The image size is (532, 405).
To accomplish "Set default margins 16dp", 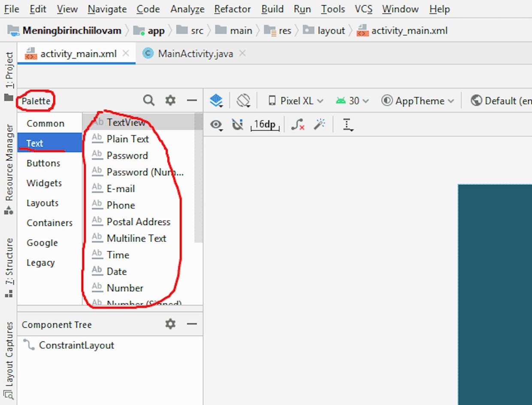I will coord(265,125).
